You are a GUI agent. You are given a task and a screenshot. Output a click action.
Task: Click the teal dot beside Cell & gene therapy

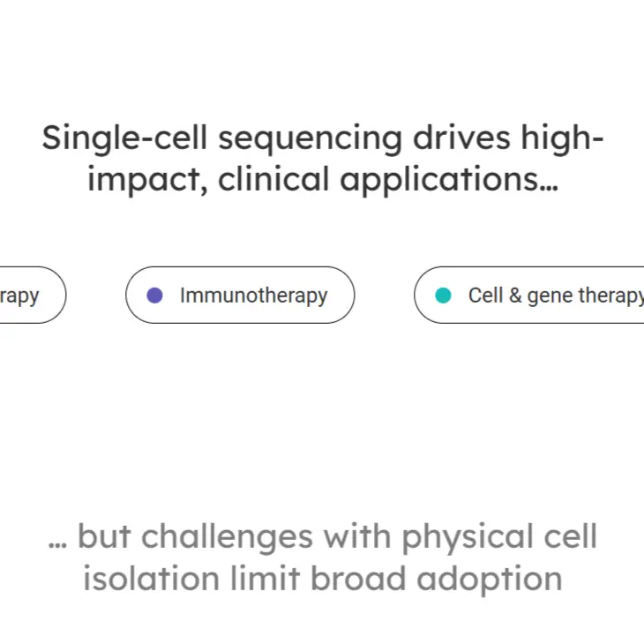click(x=443, y=296)
